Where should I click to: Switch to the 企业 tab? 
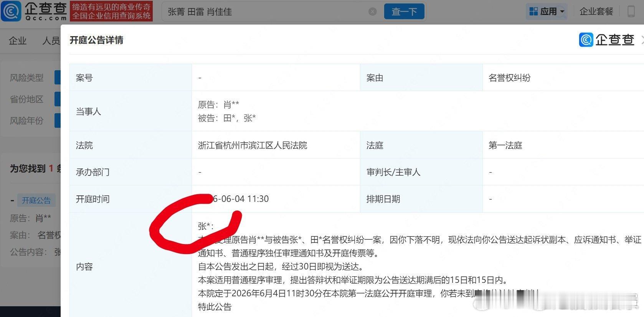pyautogui.click(x=18, y=41)
